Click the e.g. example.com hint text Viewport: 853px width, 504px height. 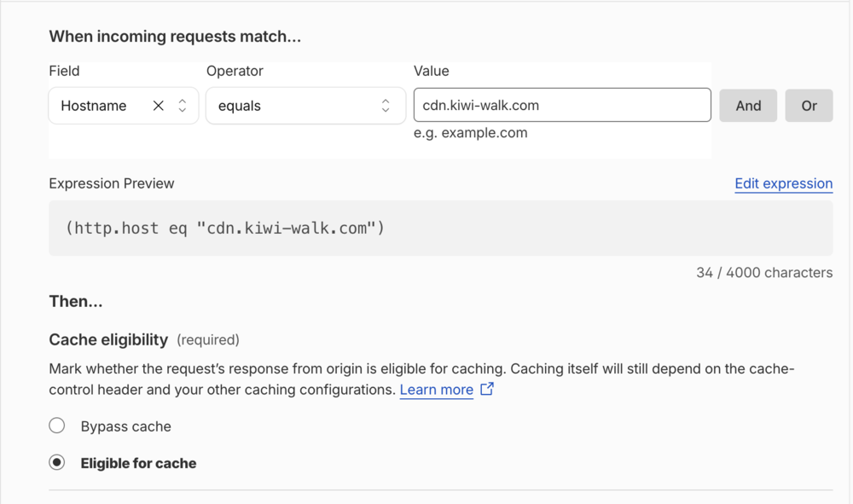pos(471,133)
